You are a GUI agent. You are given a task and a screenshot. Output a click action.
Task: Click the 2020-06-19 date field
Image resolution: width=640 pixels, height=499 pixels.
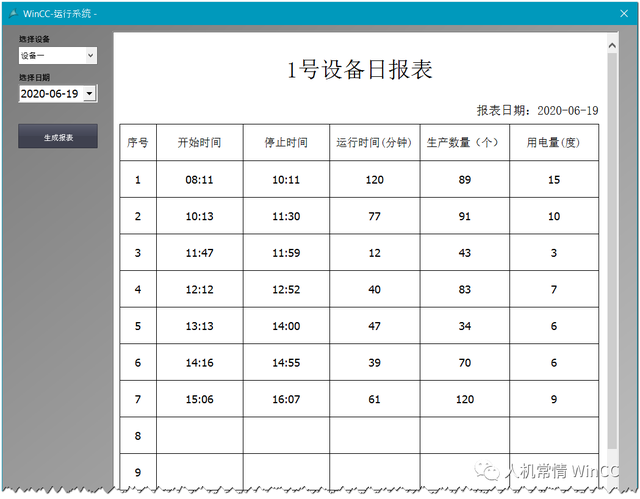50,93
